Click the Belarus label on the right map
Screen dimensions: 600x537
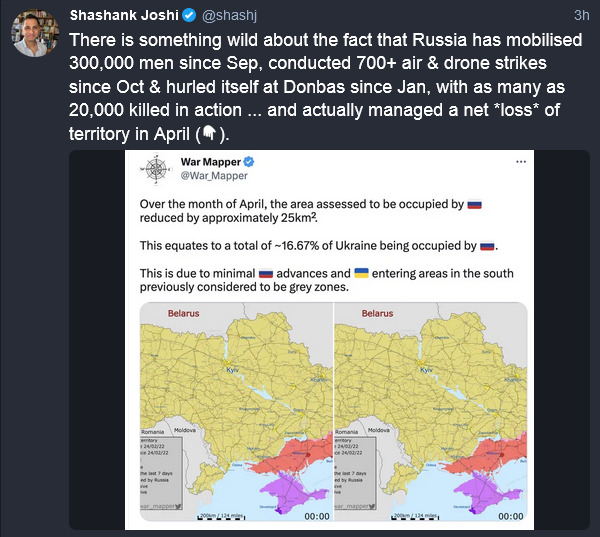click(377, 314)
